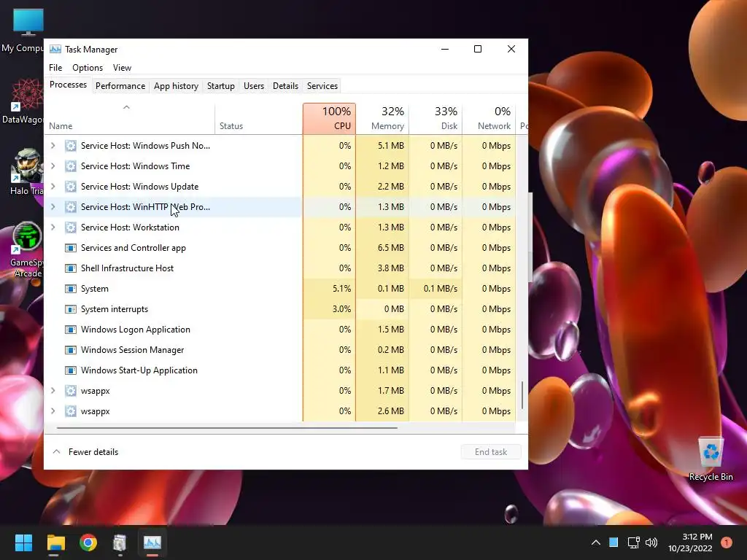Switch to the Details tab
747x560 pixels.
pyautogui.click(x=285, y=86)
